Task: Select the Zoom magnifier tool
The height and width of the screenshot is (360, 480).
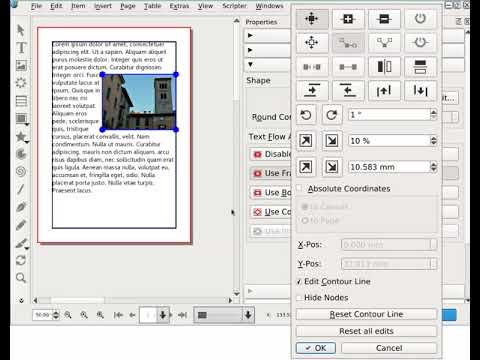Action: click(x=21, y=277)
